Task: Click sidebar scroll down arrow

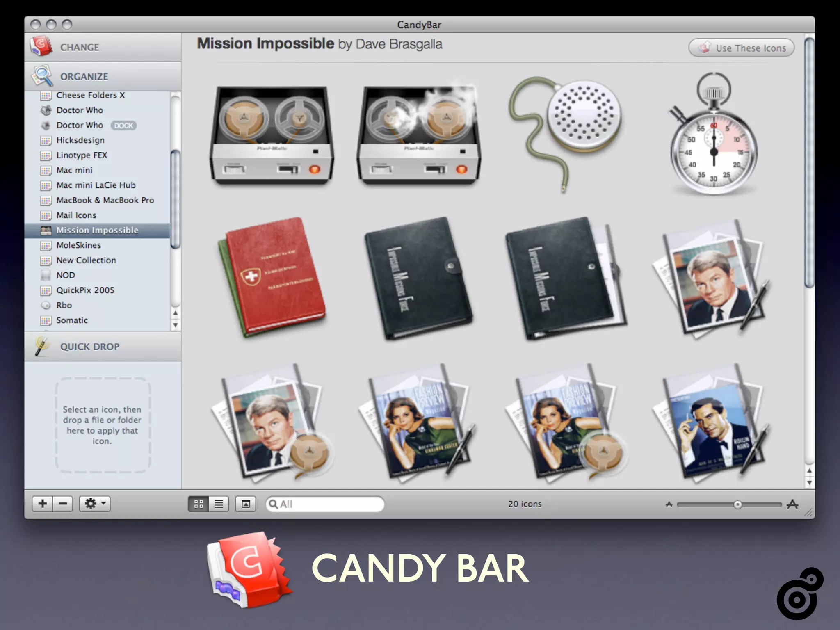Action: 176,325
